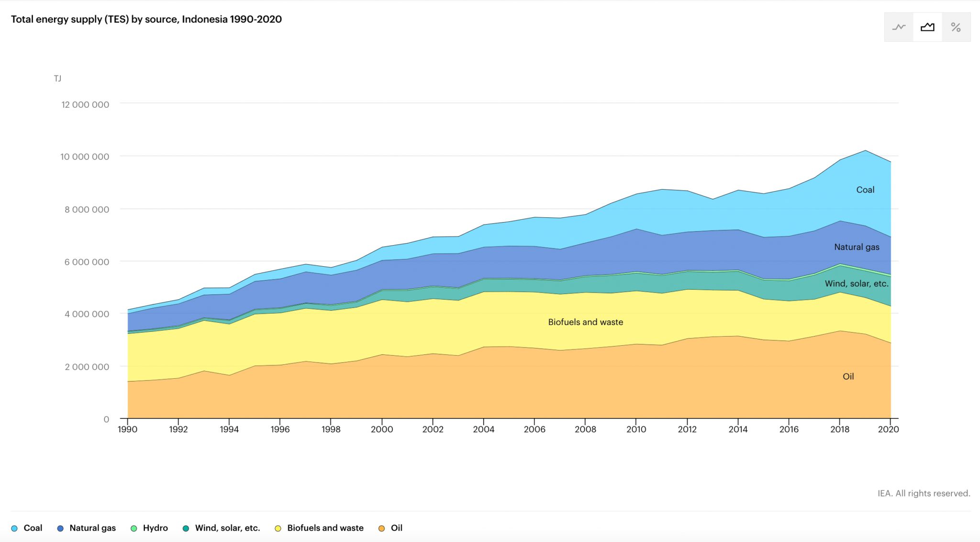Click the Oil legend orange dot

pyautogui.click(x=381, y=528)
